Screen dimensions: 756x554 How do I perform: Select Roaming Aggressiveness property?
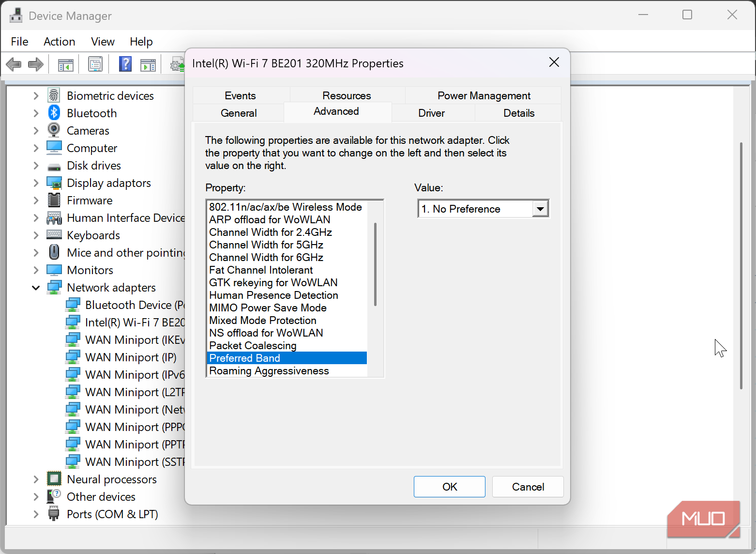pos(287,370)
